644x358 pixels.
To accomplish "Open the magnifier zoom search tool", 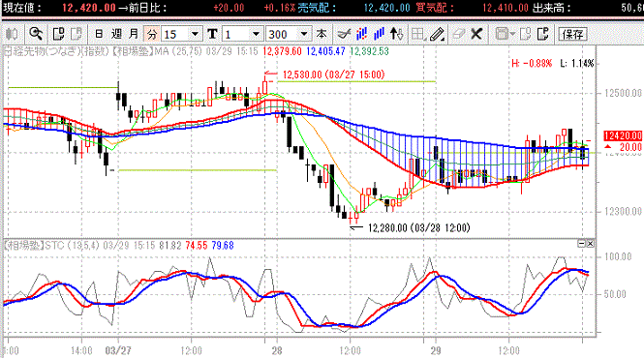I will [x=36, y=34].
